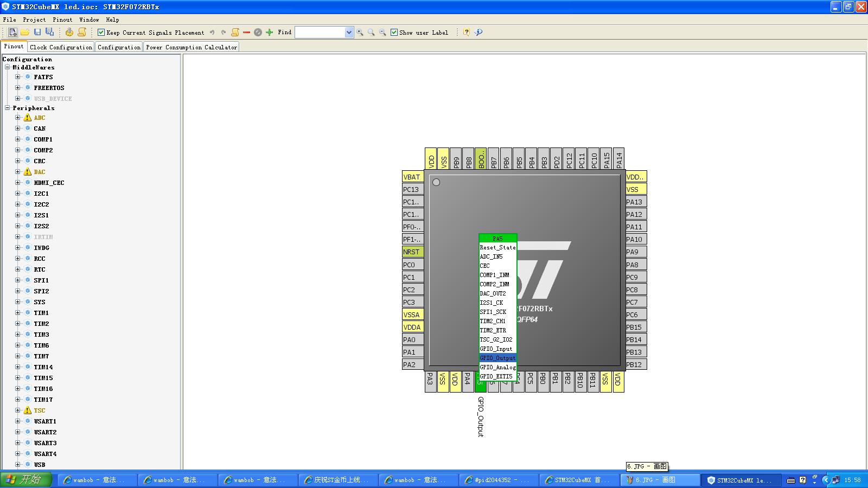Click the Open Project folder icon
The height and width of the screenshot is (488, 868).
tap(25, 33)
